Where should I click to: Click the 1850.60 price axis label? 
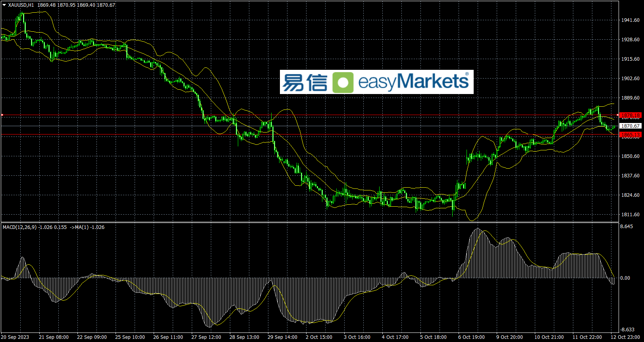[631, 156]
